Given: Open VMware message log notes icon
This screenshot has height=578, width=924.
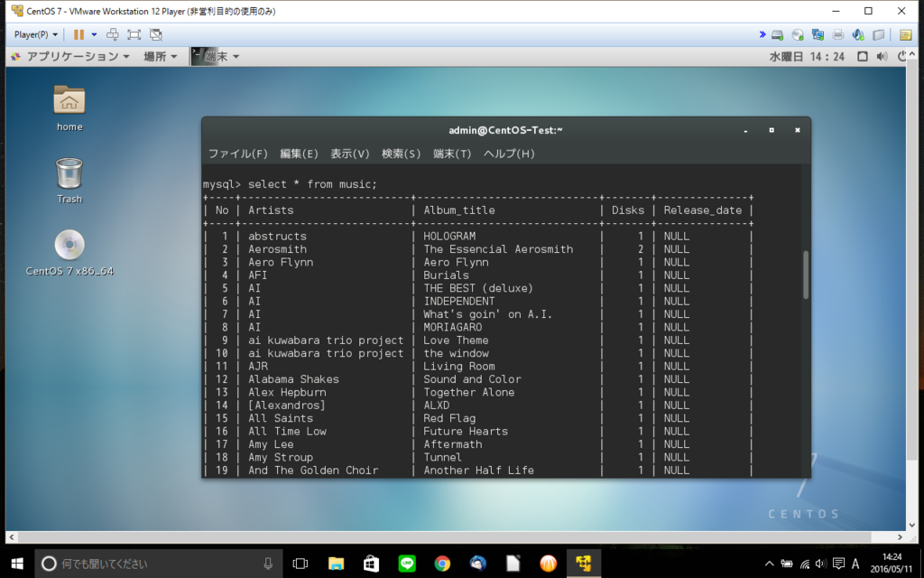Looking at the screenshot, I should tap(906, 35).
